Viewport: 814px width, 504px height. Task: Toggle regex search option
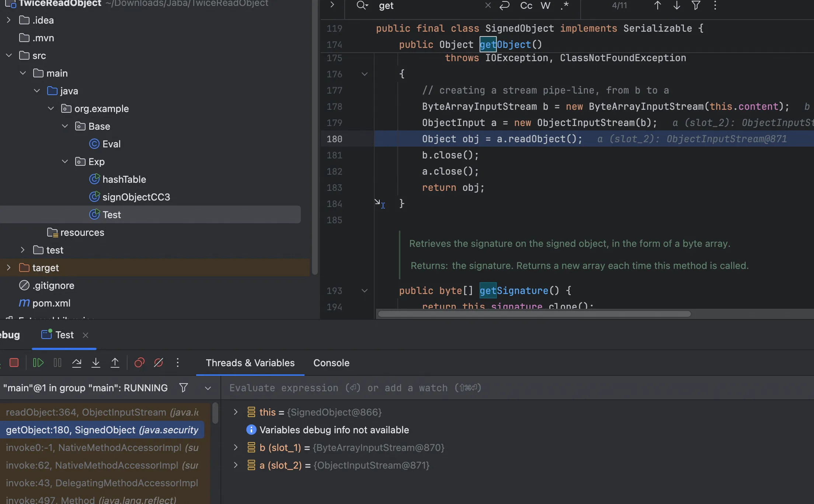[x=565, y=6]
